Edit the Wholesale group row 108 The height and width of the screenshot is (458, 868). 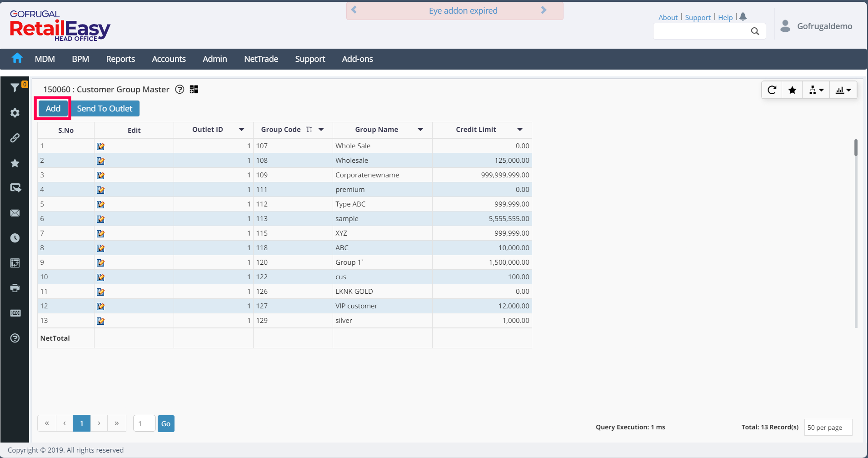pos(100,161)
